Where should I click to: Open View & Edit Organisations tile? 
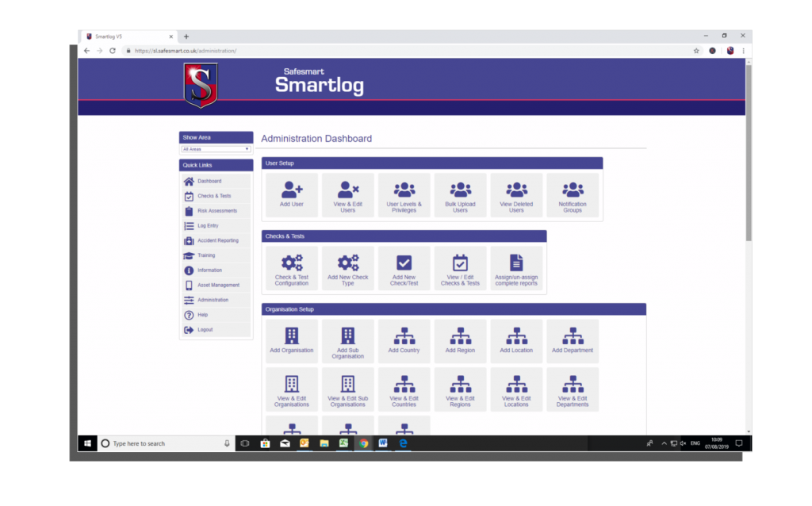tap(292, 389)
